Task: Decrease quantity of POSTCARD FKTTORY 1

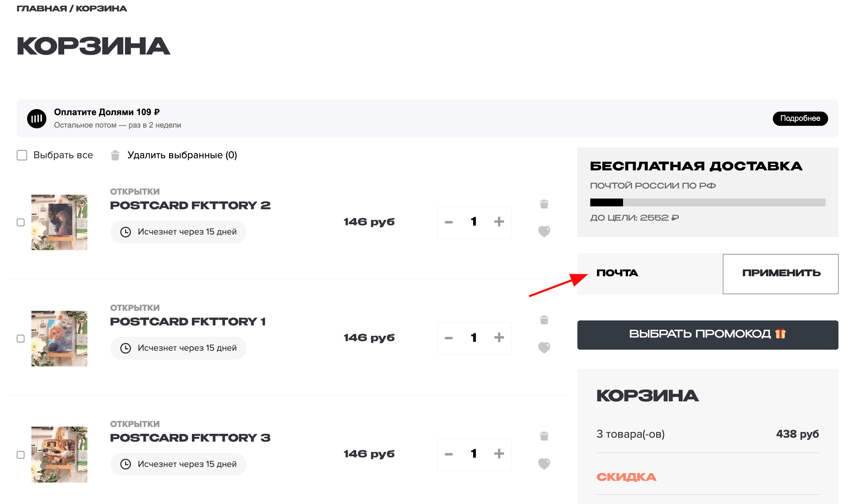Action: [x=449, y=338]
